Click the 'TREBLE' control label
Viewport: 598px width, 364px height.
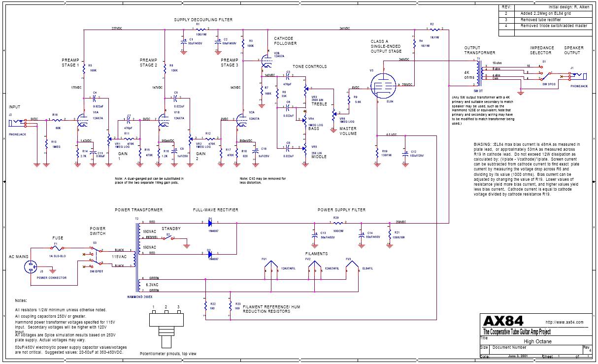click(x=319, y=104)
